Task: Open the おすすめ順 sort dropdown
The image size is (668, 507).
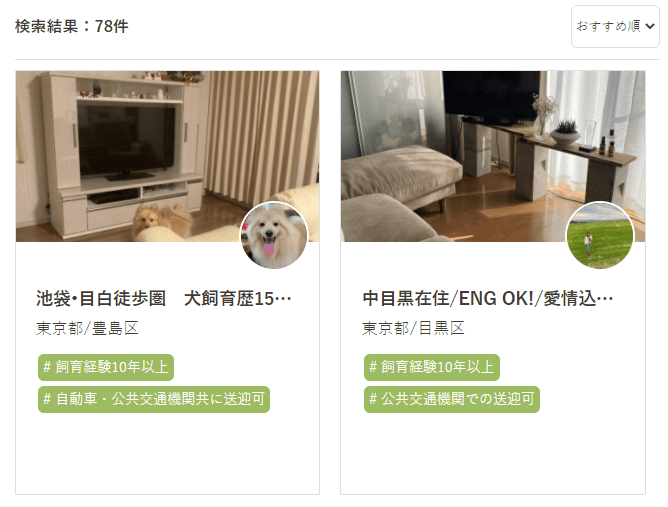Action: 615,26
